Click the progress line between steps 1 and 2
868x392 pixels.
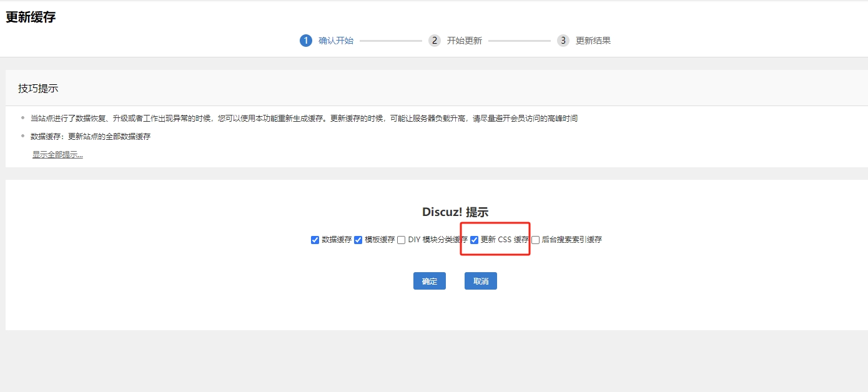391,41
